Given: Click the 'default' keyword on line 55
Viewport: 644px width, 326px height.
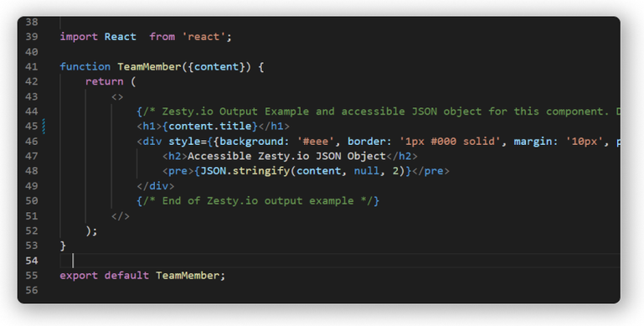Looking at the screenshot, I should click(126, 276).
